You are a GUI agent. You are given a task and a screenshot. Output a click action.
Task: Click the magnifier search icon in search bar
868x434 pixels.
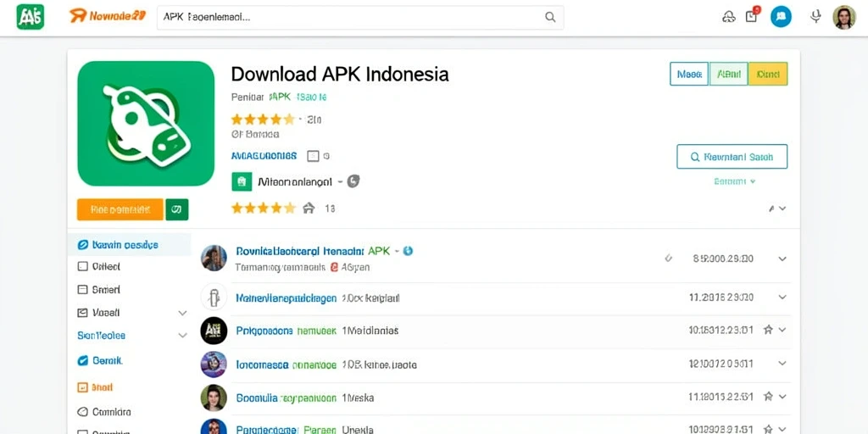(550, 17)
